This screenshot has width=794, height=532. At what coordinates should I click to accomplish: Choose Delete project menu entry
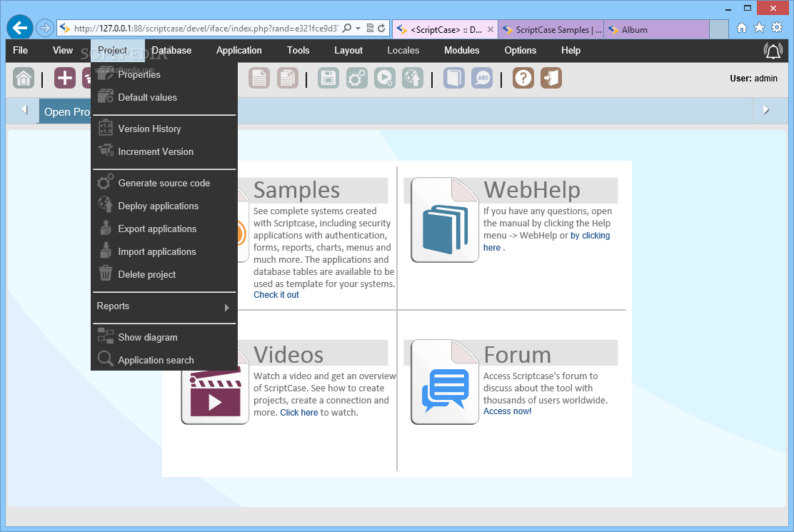pos(164,273)
